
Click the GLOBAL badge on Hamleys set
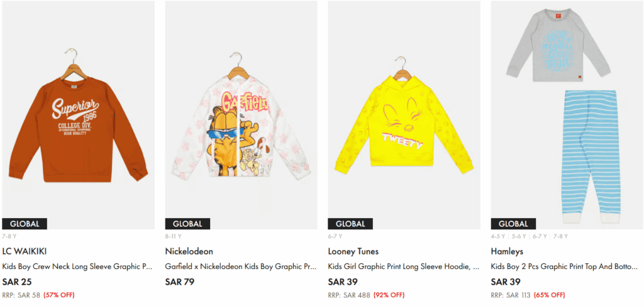pos(513,224)
